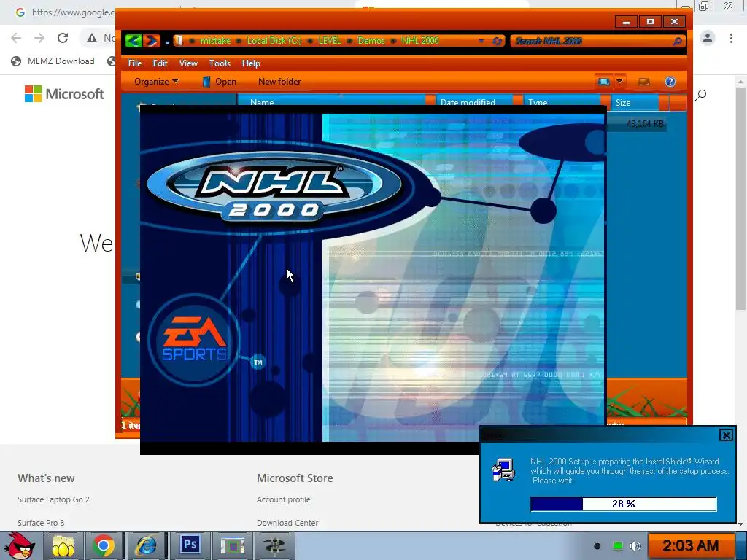Go forward in Chrome browser
Viewport: 747px width, 560px height.
[x=39, y=38]
